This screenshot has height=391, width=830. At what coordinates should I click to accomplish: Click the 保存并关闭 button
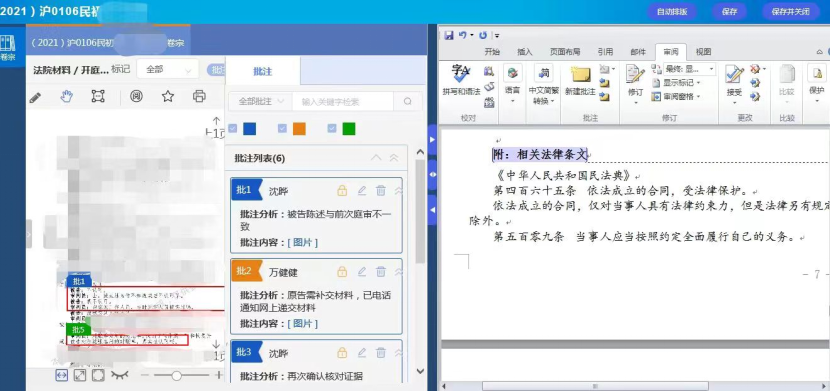pyautogui.click(x=790, y=12)
